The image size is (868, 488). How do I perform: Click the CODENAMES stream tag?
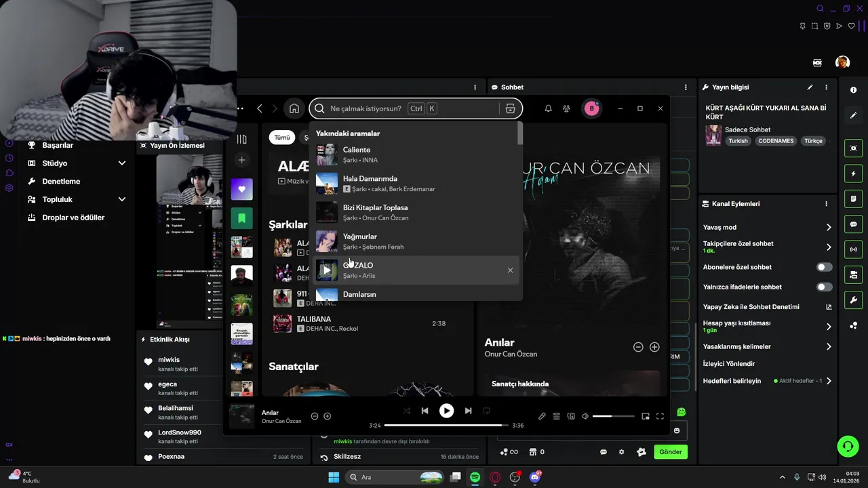point(776,141)
